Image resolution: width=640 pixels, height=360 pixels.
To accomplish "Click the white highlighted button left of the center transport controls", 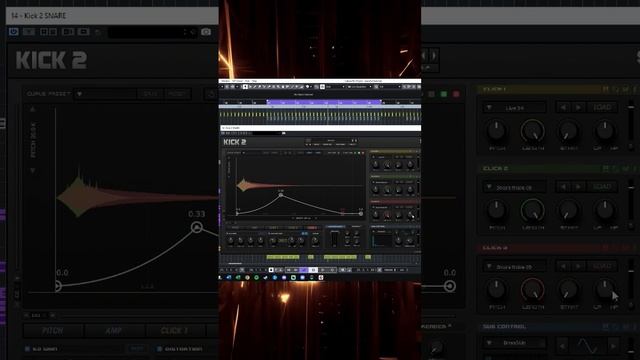I will click(271, 270).
